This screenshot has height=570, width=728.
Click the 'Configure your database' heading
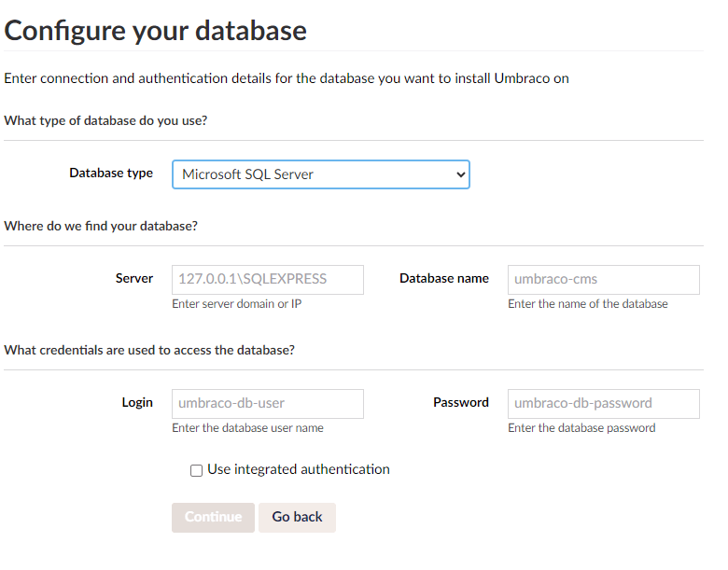156,31
